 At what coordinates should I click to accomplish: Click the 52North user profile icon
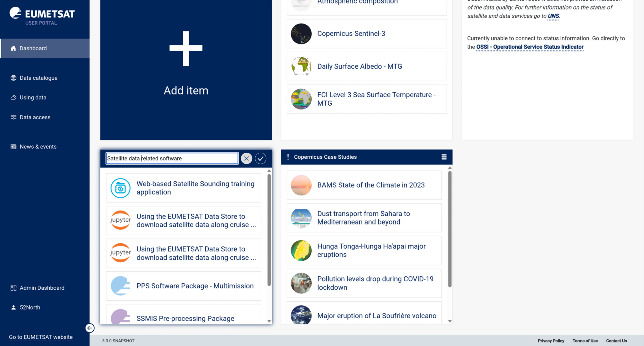pos(14,308)
